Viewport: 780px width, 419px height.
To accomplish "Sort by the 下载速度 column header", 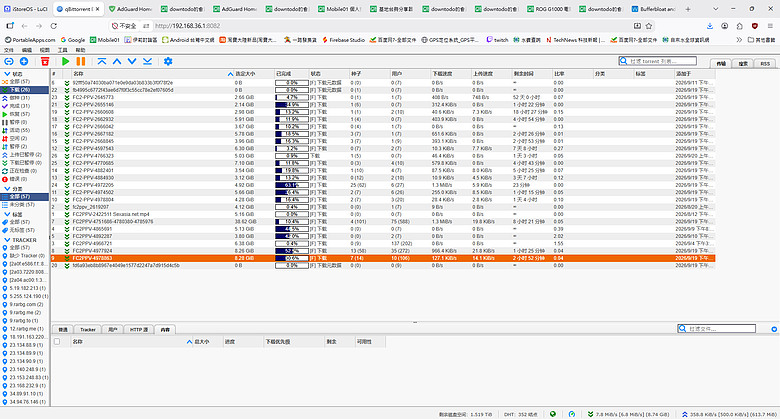I will pyautogui.click(x=451, y=74).
